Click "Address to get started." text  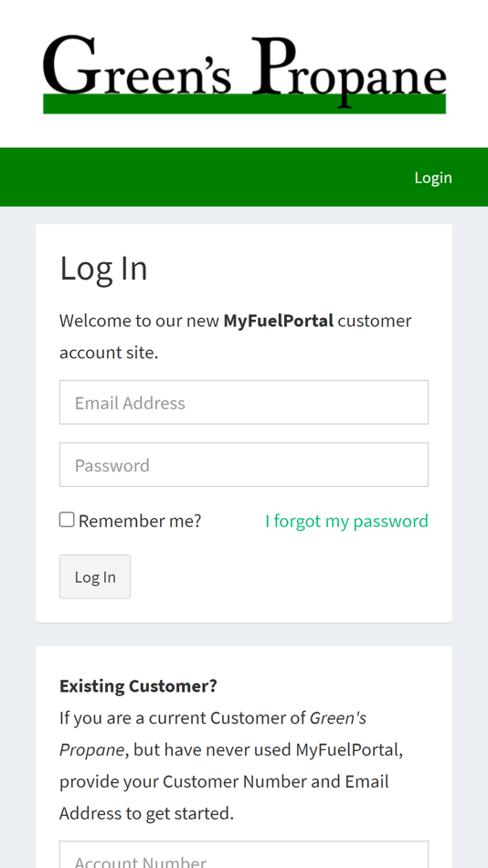point(147,814)
